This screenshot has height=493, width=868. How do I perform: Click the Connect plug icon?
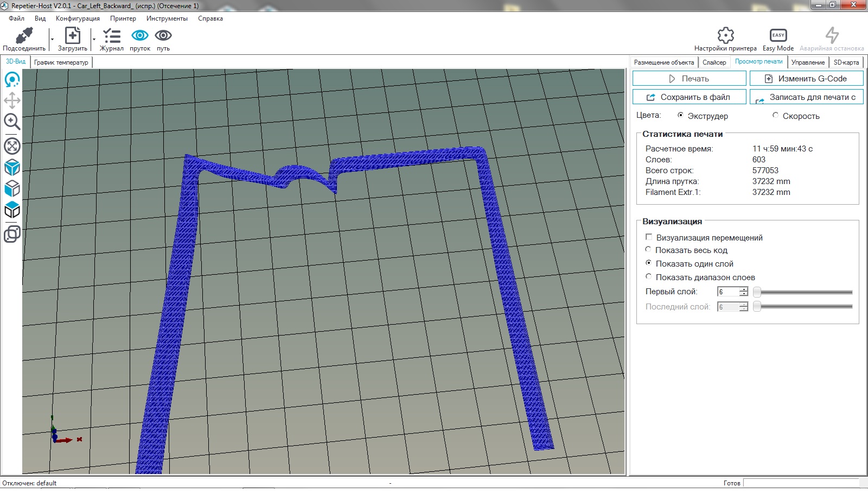(x=24, y=36)
